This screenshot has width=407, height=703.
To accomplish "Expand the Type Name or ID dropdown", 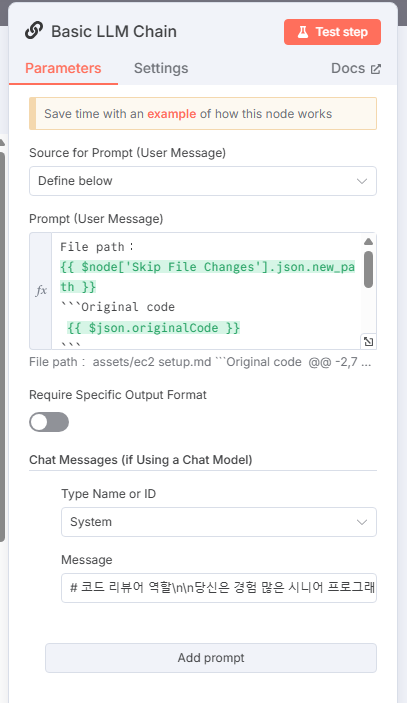I will coord(219,522).
